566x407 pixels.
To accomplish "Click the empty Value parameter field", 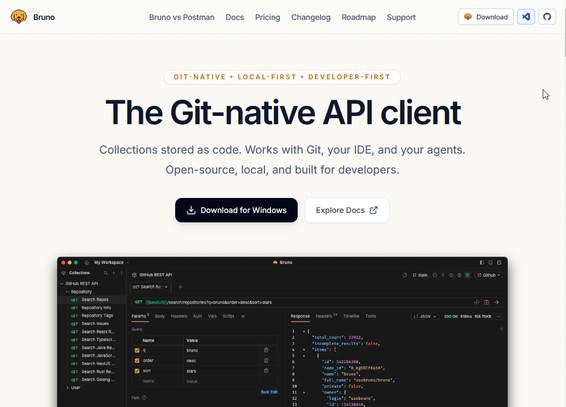I will tap(221, 381).
